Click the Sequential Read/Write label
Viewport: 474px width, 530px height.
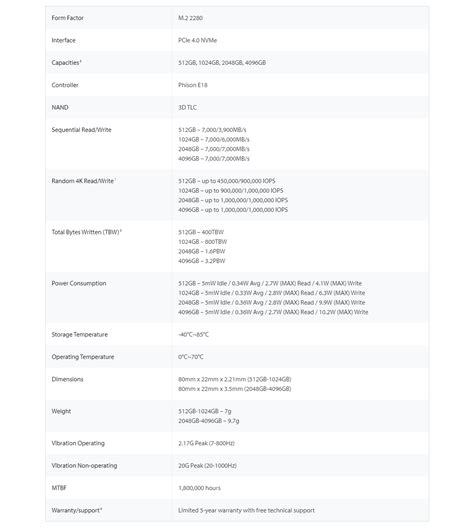(81, 130)
